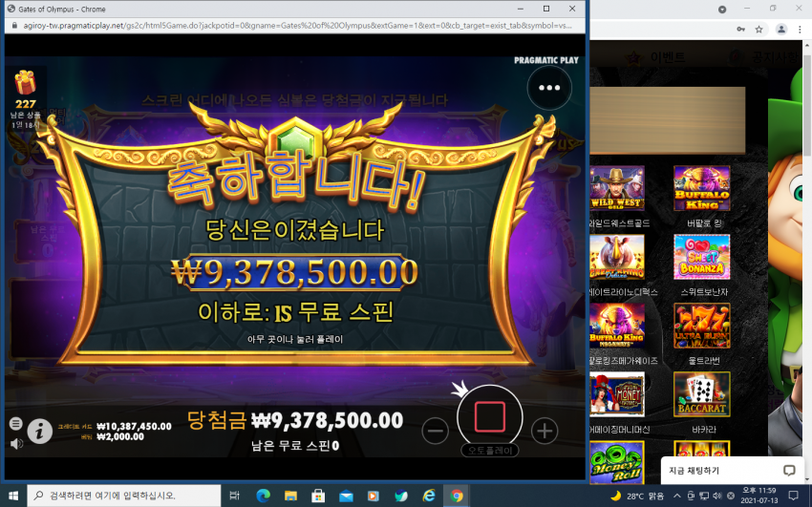This screenshot has width=812, height=507.
Task: Open the orange media player taskbar icon
Action: pyautogui.click(x=373, y=496)
